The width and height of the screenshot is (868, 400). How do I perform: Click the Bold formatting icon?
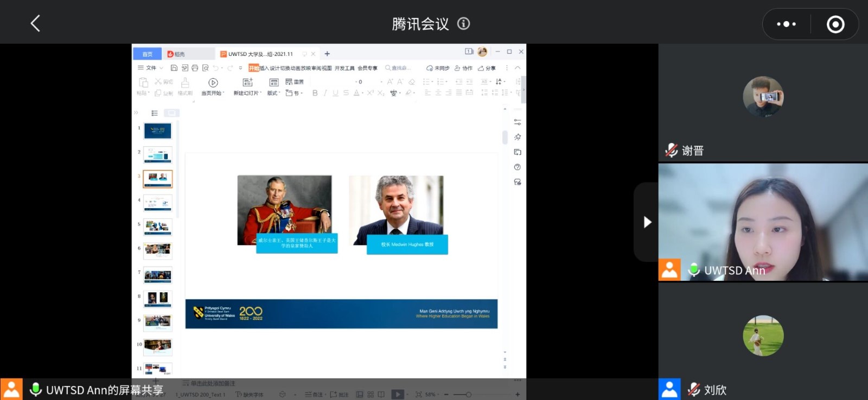(315, 93)
